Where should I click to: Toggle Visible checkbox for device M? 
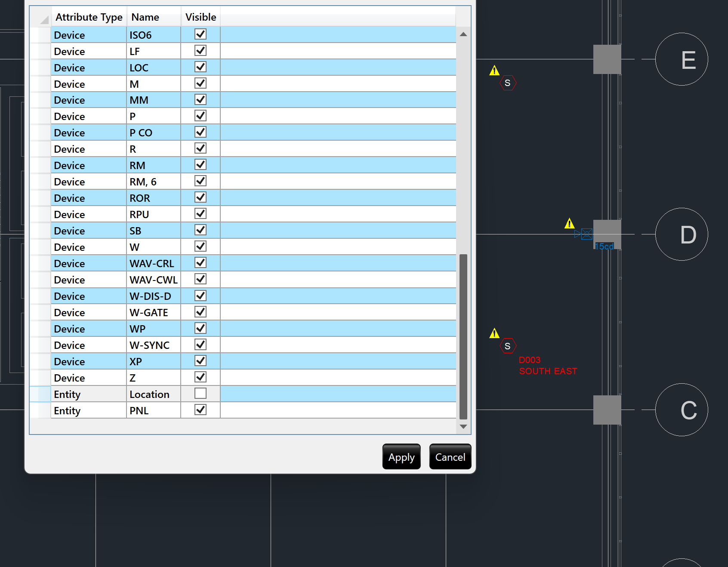point(201,83)
